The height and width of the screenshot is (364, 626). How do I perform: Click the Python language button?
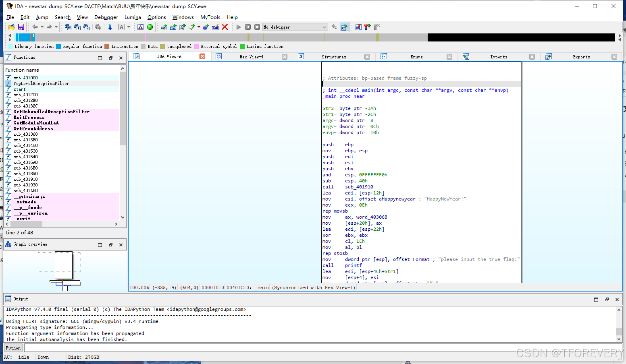[13, 348]
